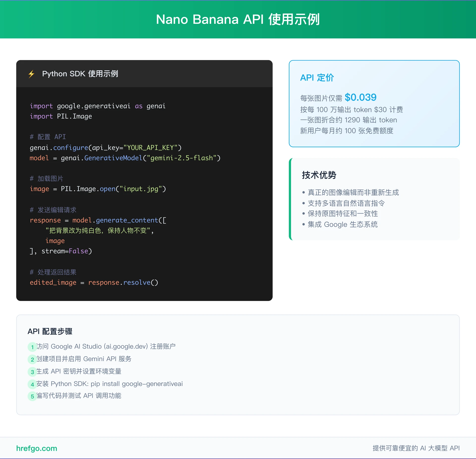
Task: Click the line '按每 100 万输出 token $30 计费'
Action: (351, 109)
